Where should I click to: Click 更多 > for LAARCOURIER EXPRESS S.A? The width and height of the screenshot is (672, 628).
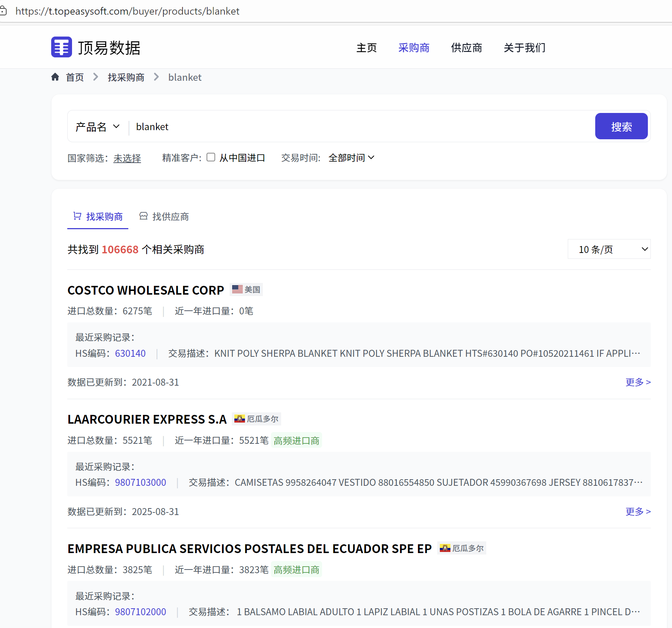pyautogui.click(x=638, y=511)
